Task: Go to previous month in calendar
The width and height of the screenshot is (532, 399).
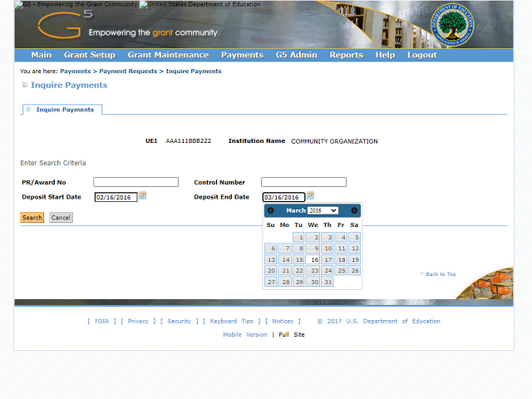Action: pos(271,210)
